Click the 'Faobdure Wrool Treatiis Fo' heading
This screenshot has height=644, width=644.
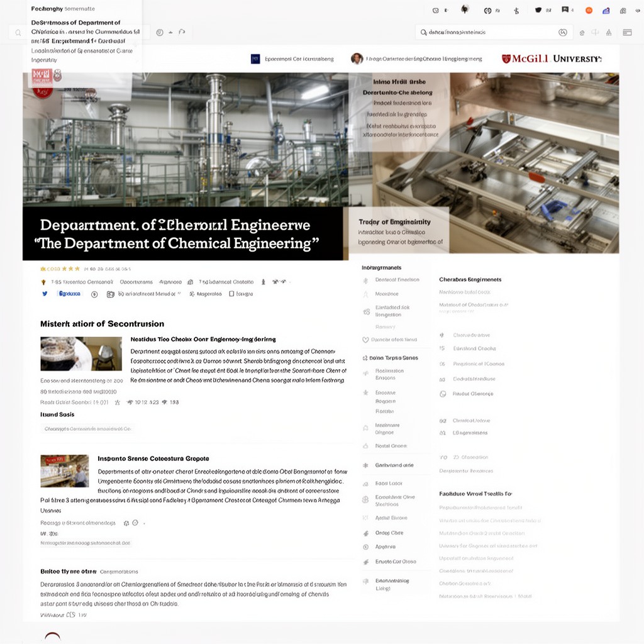(x=475, y=494)
